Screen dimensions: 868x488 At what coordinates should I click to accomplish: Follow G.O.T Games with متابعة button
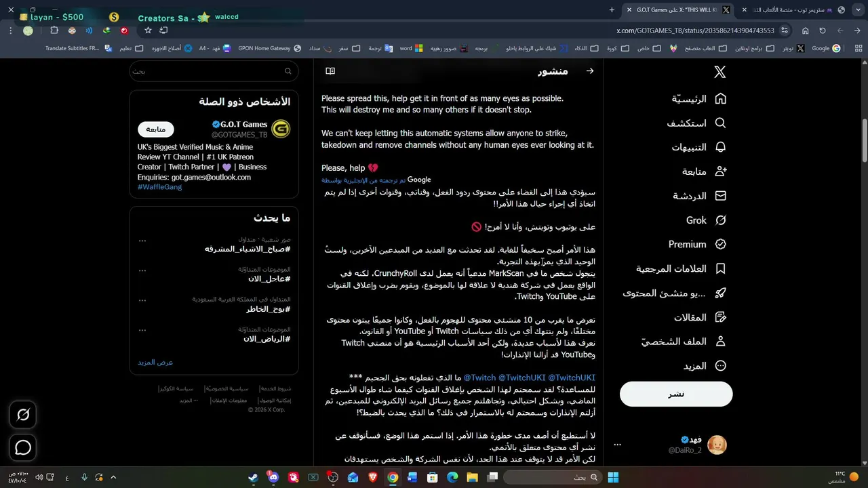(x=156, y=129)
